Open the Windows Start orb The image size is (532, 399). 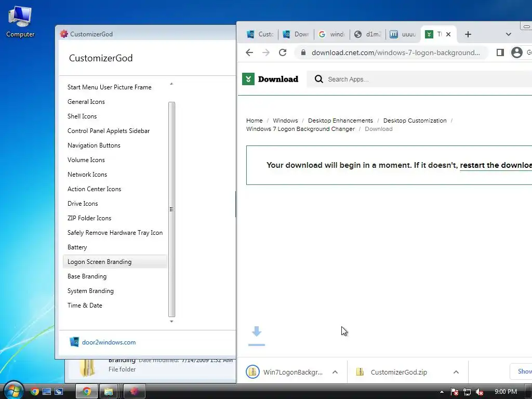(14, 390)
